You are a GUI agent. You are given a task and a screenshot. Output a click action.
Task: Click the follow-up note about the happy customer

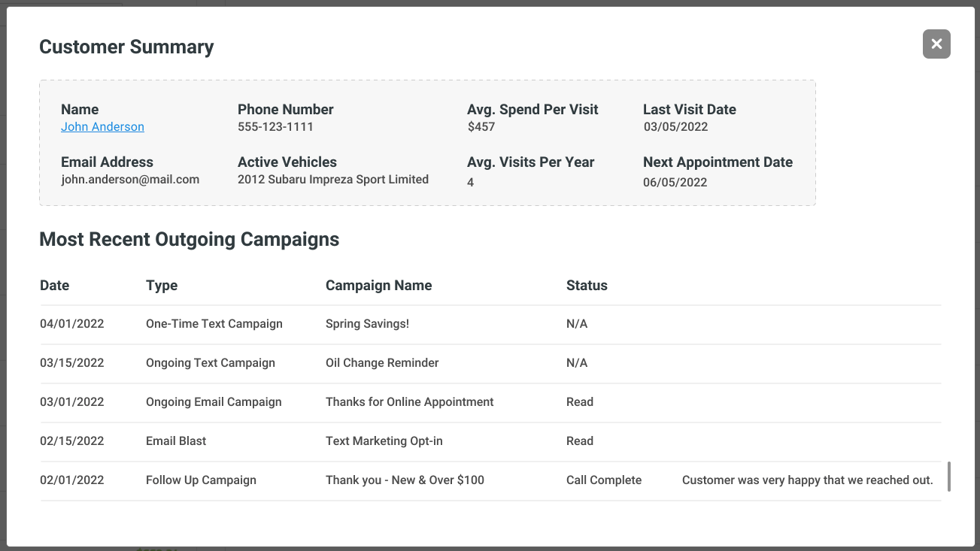807,480
